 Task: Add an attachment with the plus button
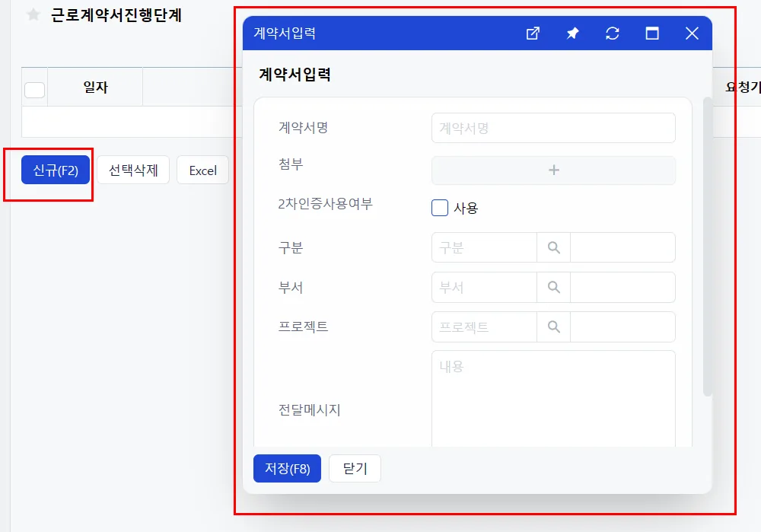pyautogui.click(x=553, y=170)
